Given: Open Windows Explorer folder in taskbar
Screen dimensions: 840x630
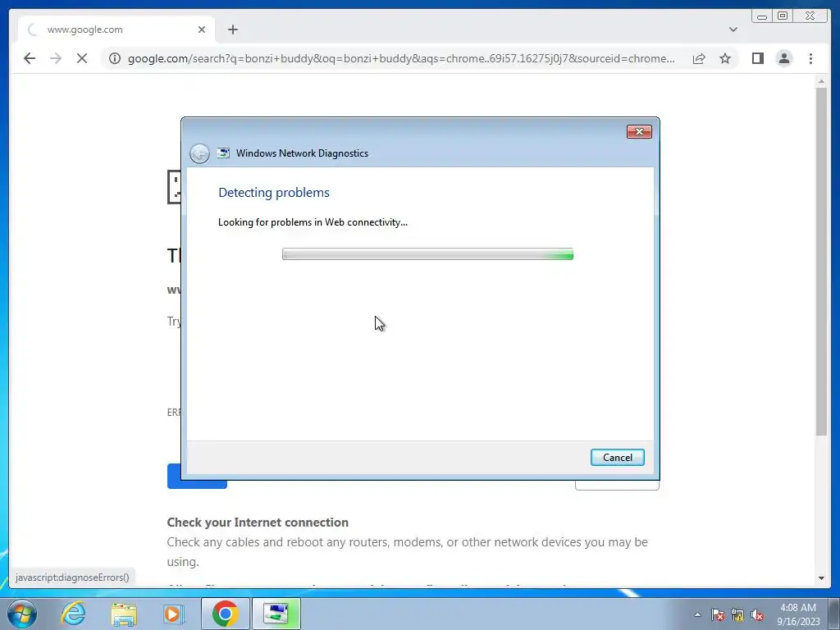Looking at the screenshot, I should tap(124, 614).
